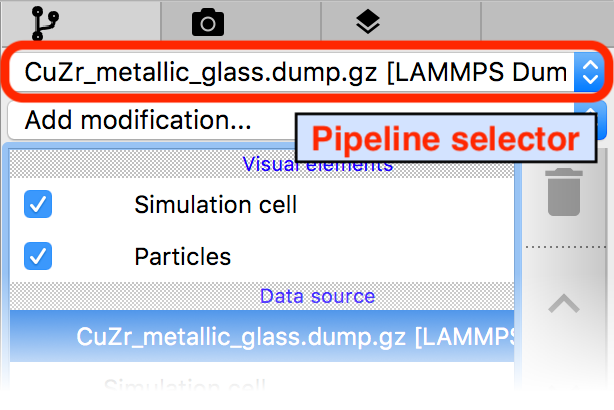Uncheck the Simulation cell visual element checkbox

point(38,206)
